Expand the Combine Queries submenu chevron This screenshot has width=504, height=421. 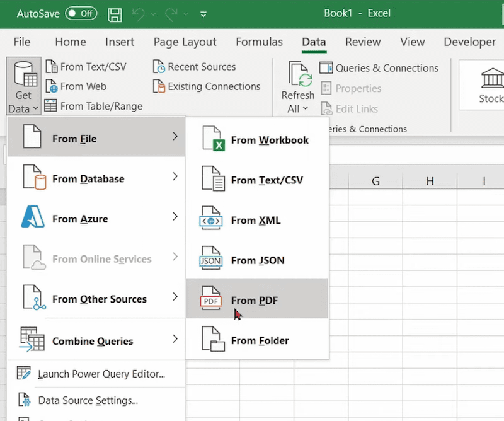point(175,338)
